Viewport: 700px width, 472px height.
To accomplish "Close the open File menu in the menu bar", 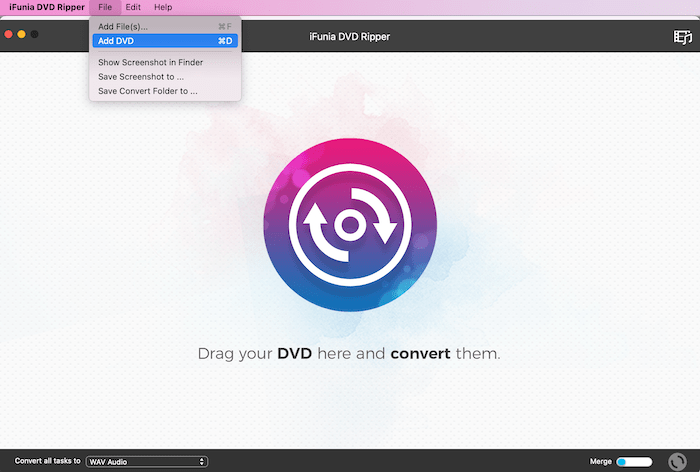I will click(105, 7).
